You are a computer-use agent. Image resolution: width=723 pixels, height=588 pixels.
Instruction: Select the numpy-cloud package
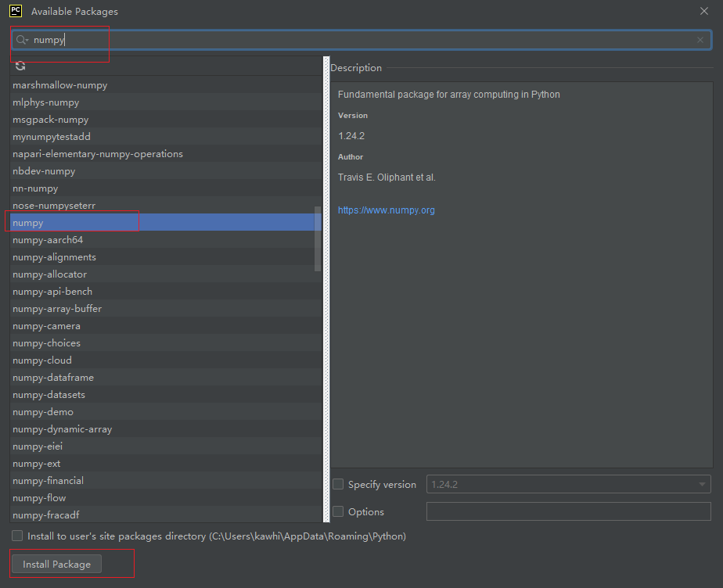166,360
